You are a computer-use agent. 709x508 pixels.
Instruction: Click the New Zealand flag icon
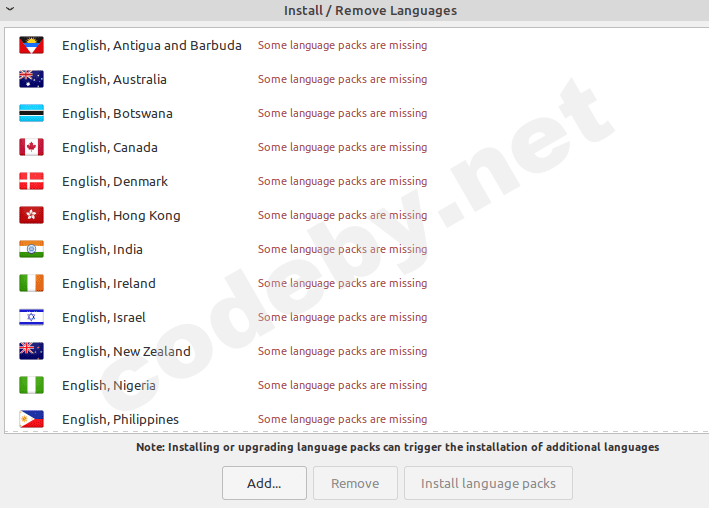click(31, 351)
